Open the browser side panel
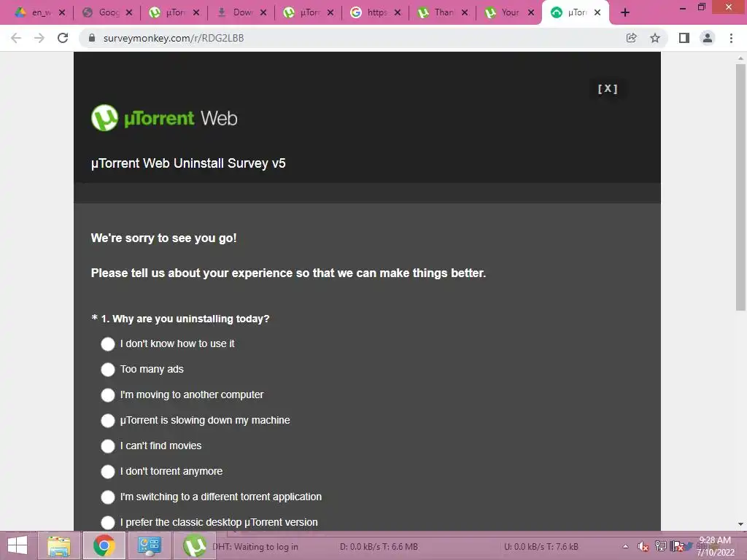This screenshot has height=560, width=747. coord(684,38)
